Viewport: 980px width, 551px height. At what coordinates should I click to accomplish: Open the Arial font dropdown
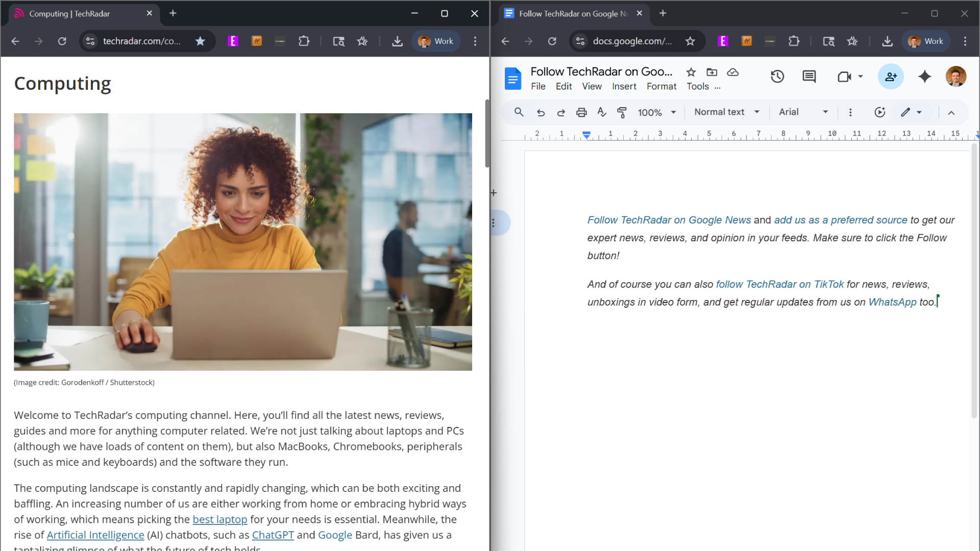[x=802, y=112]
